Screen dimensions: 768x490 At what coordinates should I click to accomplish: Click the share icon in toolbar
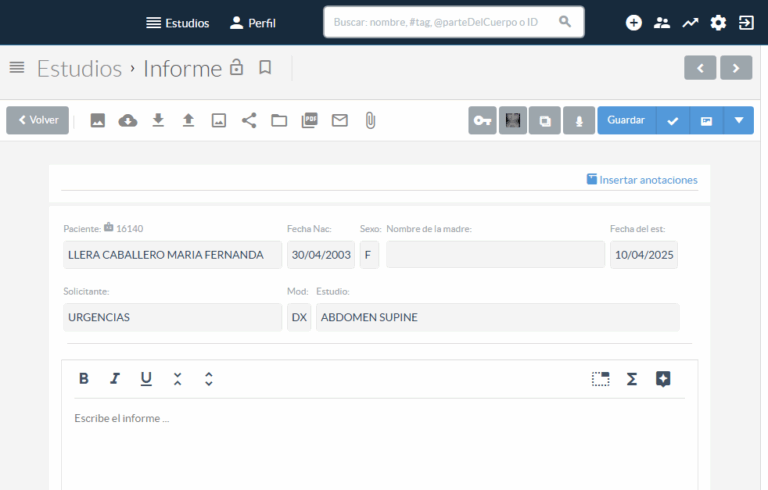pos(249,120)
